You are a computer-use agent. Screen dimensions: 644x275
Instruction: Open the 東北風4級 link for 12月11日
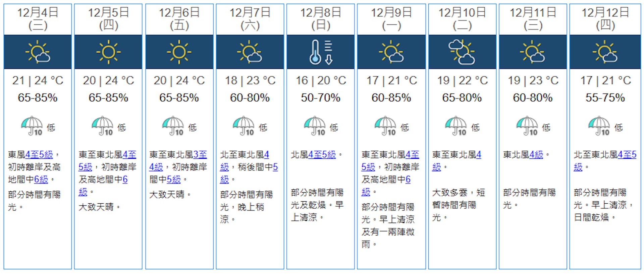(x=536, y=155)
